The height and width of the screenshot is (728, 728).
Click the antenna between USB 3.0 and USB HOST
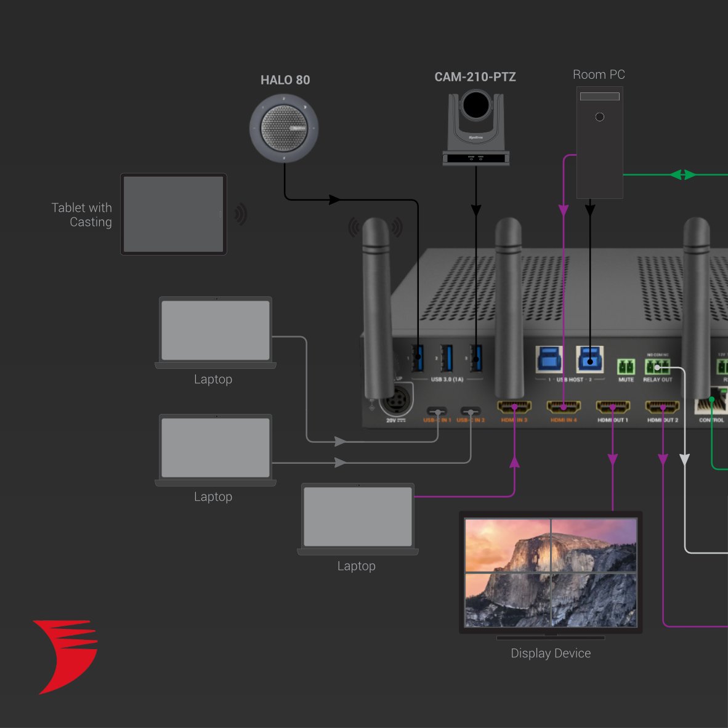point(509,308)
